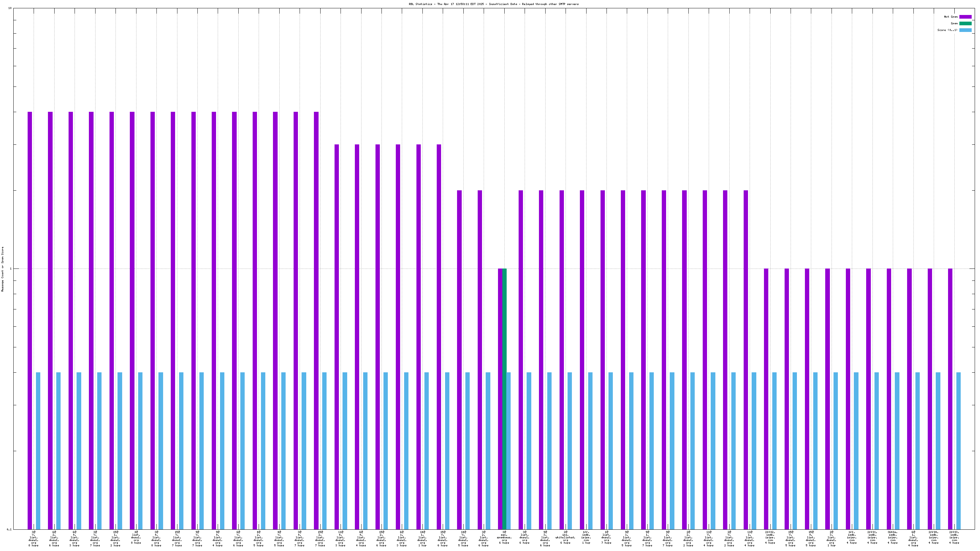Click the '0@ list.dnswl.org 8 hops' label
This screenshot has height=551, width=980.
click(136, 538)
